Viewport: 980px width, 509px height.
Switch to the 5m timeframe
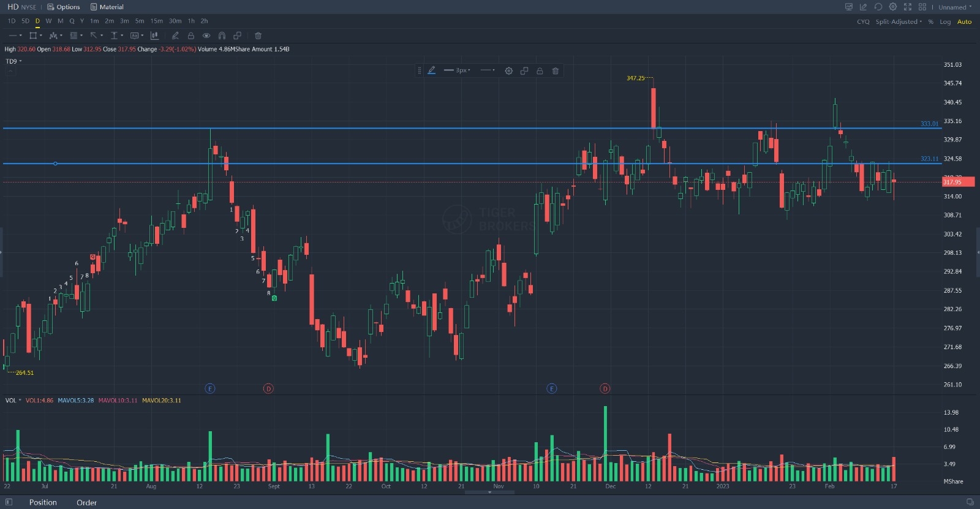tap(140, 21)
